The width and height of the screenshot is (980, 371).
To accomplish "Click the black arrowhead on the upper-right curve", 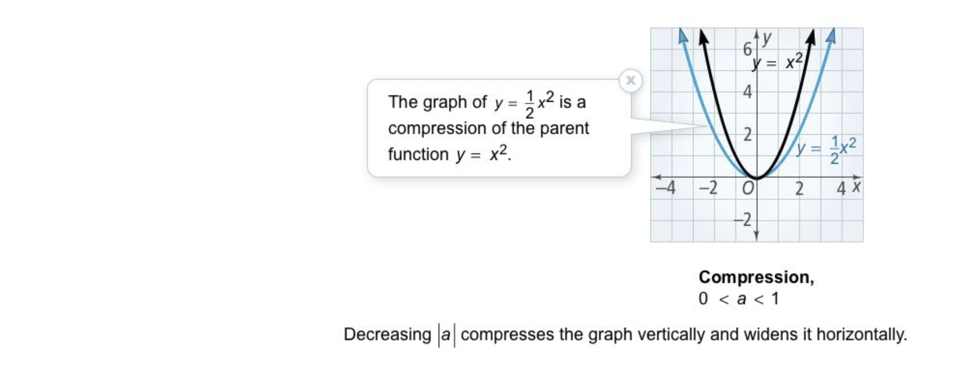I will click(810, 37).
